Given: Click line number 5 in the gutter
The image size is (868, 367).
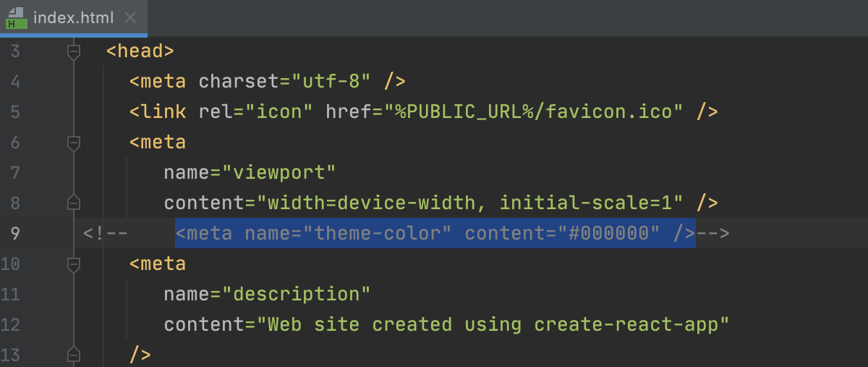Looking at the screenshot, I should pyautogui.click(x=15, y=112).
